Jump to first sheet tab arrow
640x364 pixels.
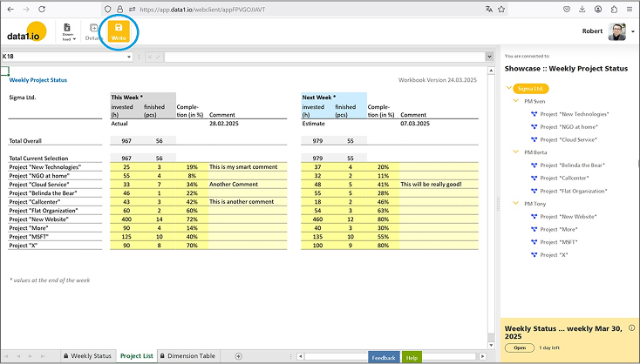tap(6, 356)
